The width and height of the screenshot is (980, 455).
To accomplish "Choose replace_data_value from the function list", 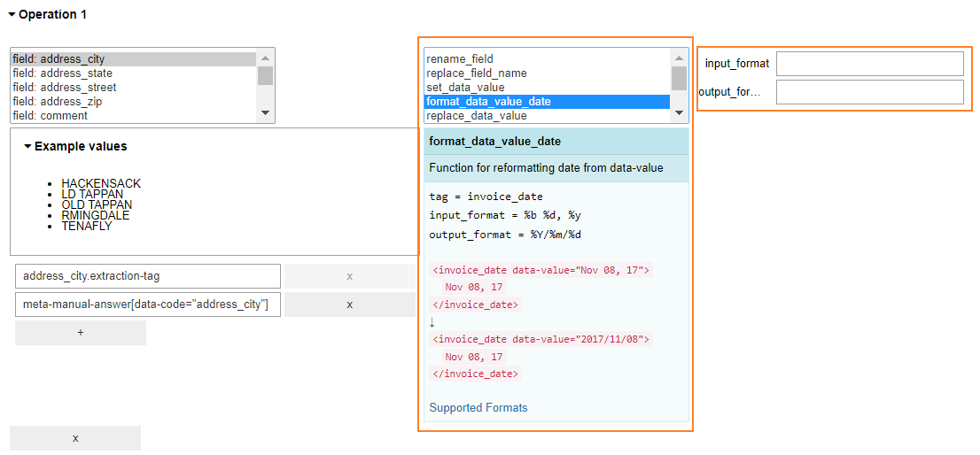I will 548,115.
